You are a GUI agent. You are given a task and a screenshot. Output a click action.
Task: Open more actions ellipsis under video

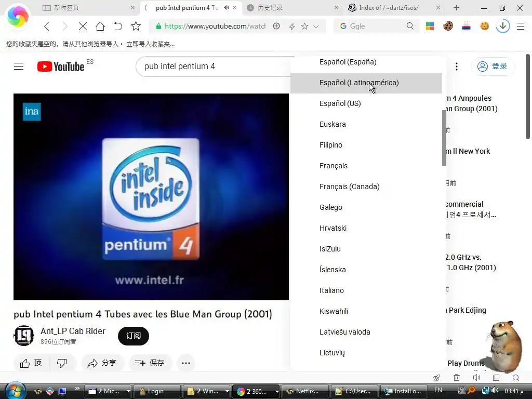click(x=186, y=363)
